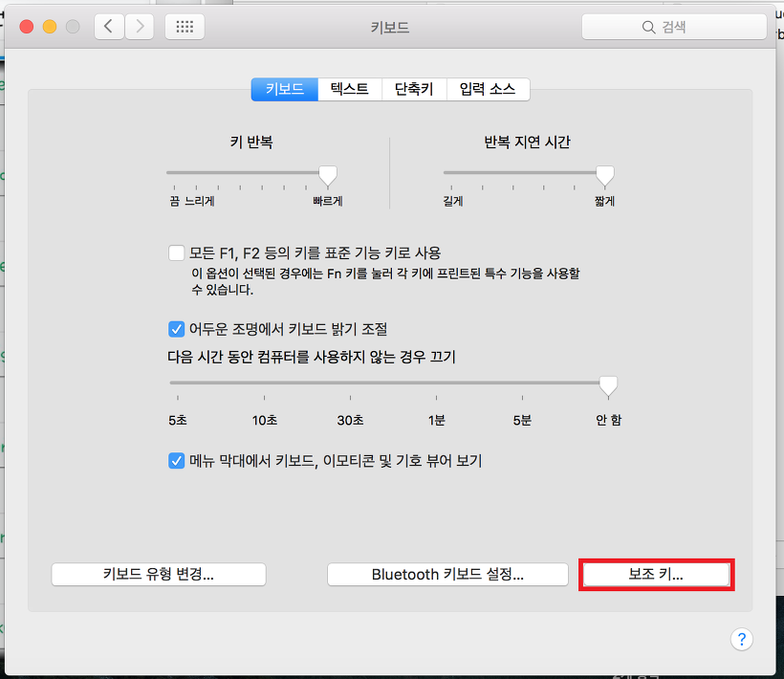Click the backlight turn-off time slider handle
784x679 pixels.
click(607, 384)
